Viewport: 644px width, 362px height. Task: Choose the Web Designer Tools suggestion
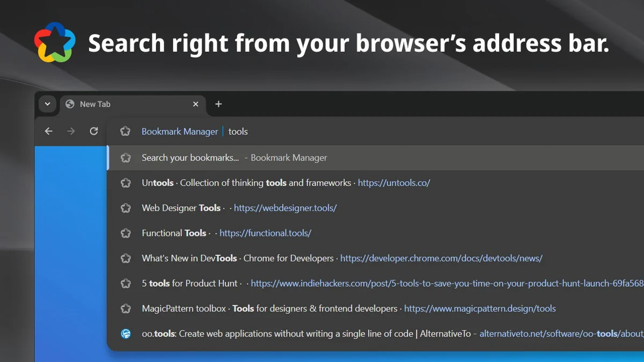[x=181, y=208]
